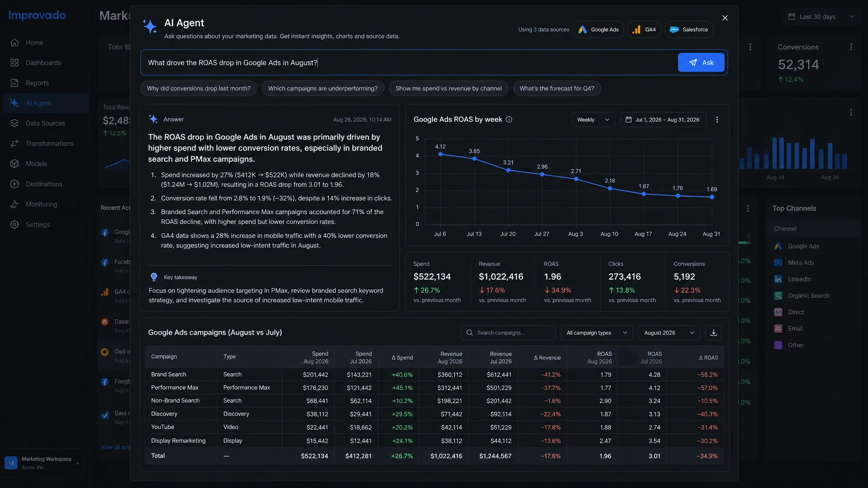Expand the Weekly granularity dropdown
The height and width of the screenshot is (488, 868).
coord(593,120)
